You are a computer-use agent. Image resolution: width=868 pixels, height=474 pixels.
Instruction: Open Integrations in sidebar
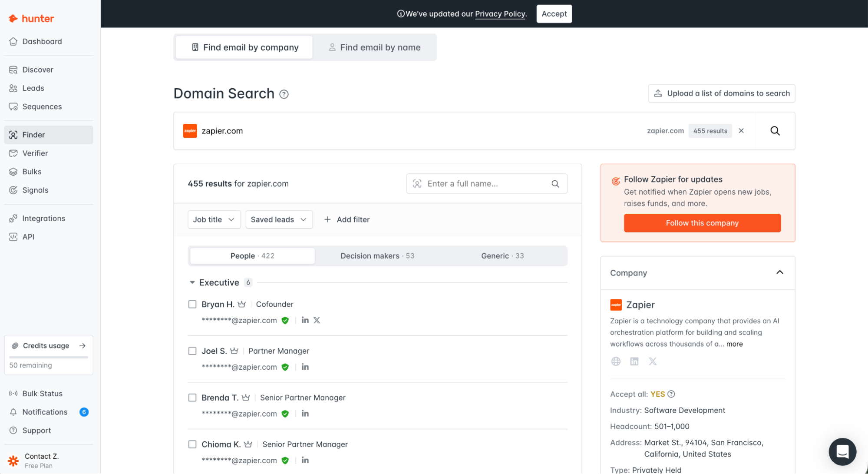pyautogui.click(x=49, y=218)
